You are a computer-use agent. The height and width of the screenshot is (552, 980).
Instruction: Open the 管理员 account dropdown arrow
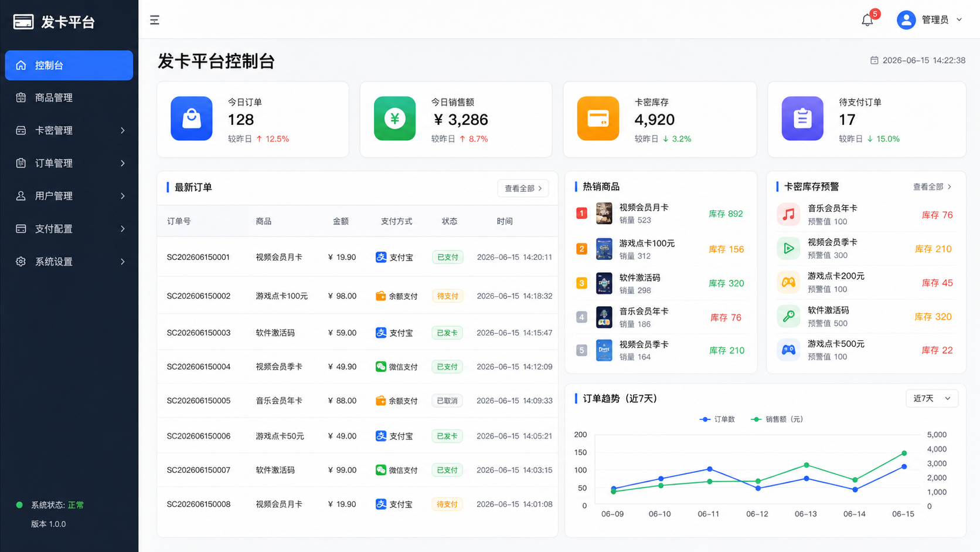point(959,20)
